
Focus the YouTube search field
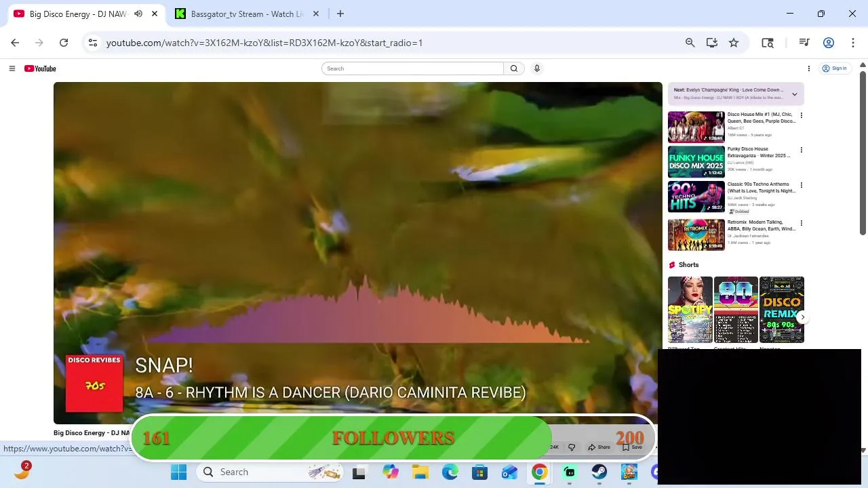[413, 68]
